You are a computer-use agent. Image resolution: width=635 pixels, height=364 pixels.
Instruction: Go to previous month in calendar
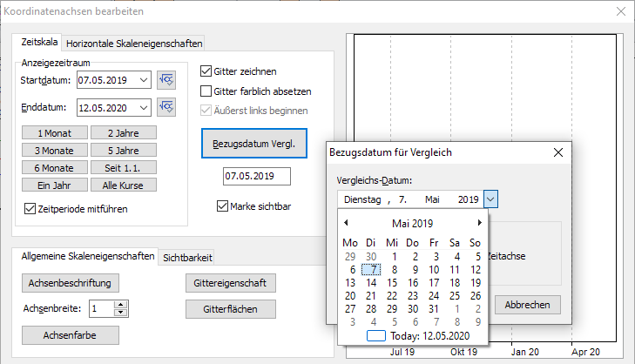point(346,224)
